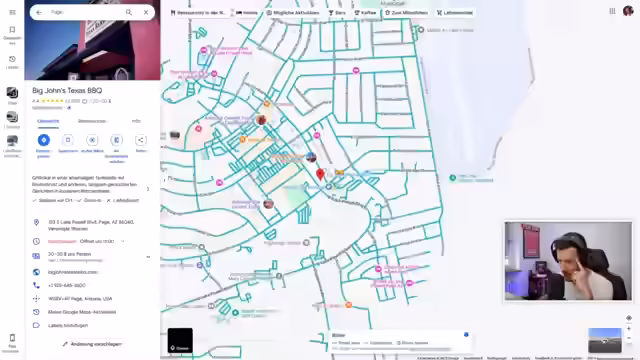The height and width of the screenshot is (360, 640).
Task: Open the Saved bookmark icon in sidebar
Action: coord(12,30)
